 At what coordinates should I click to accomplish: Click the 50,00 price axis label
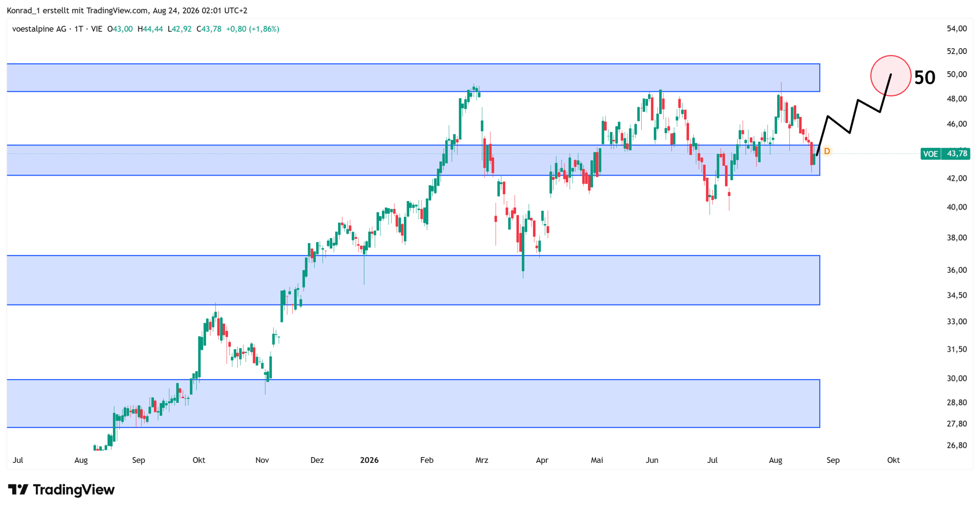(956, 74)
